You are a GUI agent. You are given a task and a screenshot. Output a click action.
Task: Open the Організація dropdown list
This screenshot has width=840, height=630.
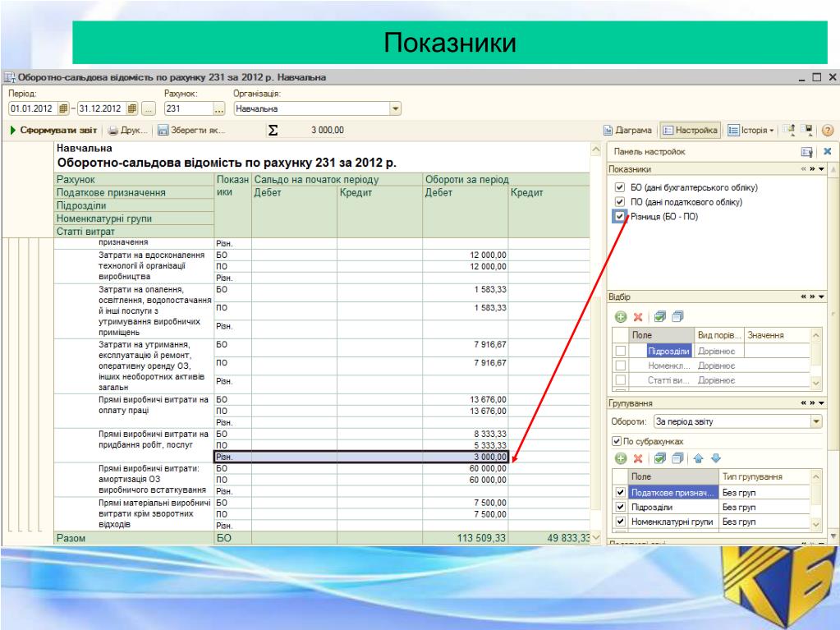point(395,108)
